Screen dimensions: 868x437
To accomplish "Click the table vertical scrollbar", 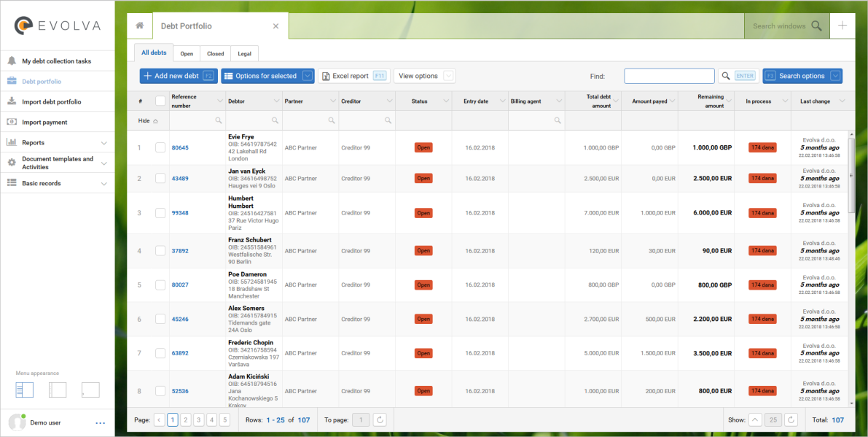I will [851, 175].
